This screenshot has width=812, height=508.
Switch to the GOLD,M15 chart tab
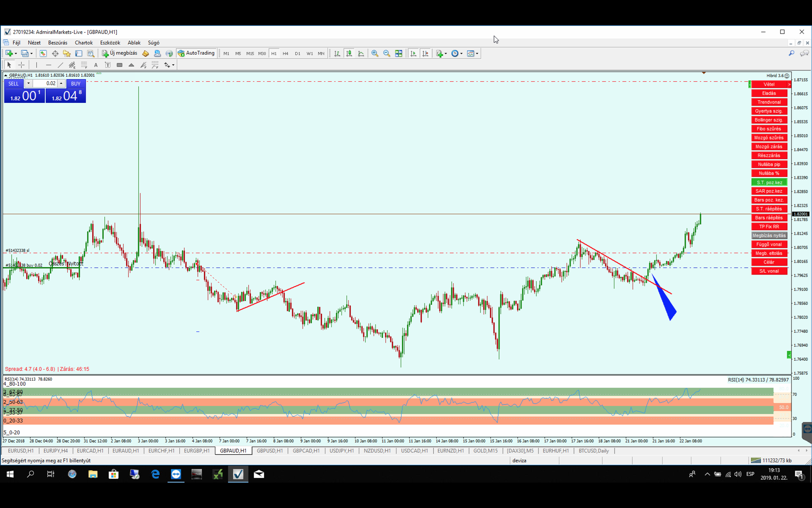(486, 451)
